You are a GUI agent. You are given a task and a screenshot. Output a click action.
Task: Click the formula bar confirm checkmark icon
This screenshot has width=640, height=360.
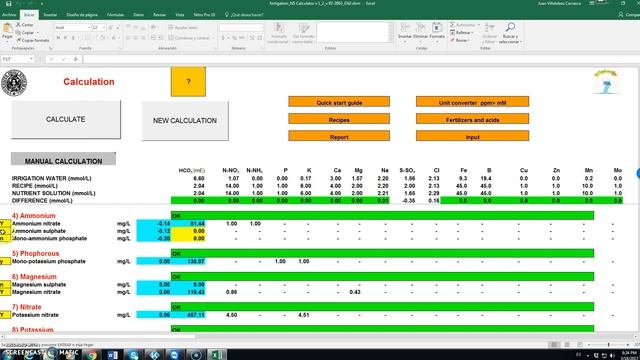[x=64, y=59]
